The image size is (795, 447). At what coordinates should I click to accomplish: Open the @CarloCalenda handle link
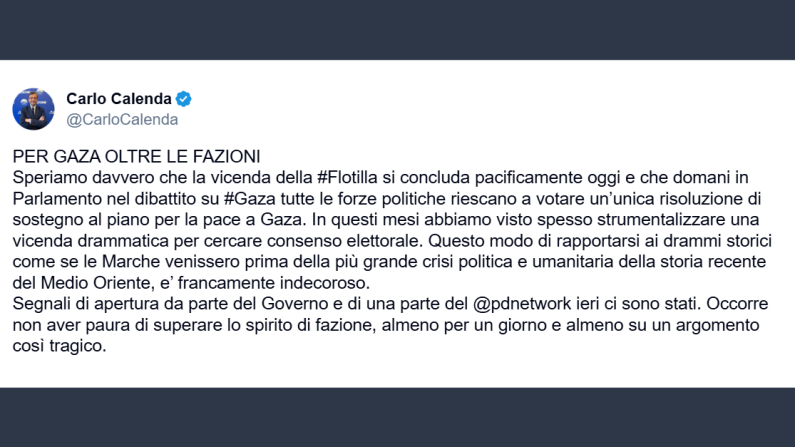click(122, 119)
